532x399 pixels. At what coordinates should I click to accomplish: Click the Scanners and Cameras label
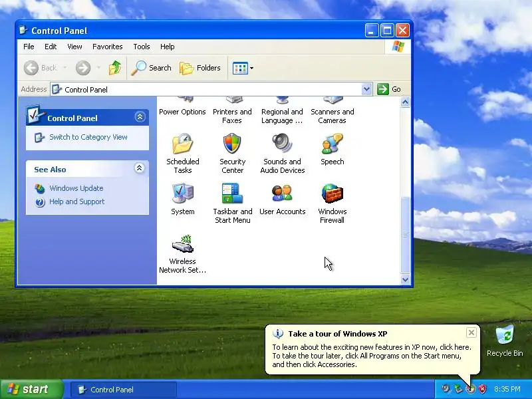coord(332,116)
